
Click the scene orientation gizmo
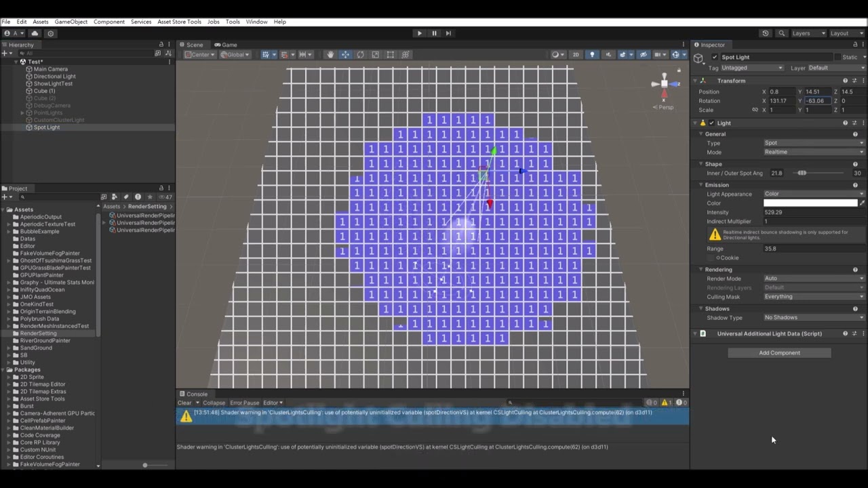(x=665, y=84)
